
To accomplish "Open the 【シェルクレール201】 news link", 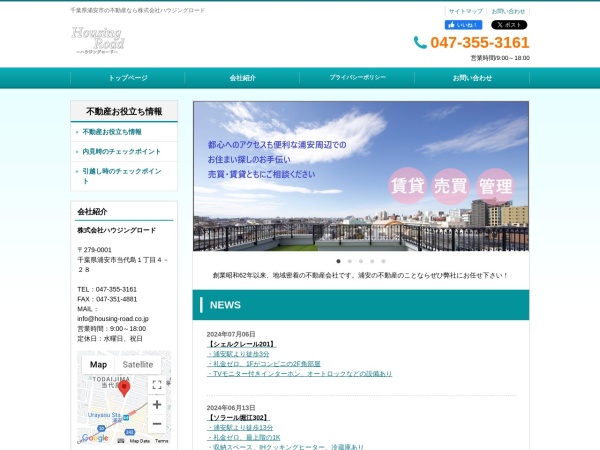I will coord(241,344).
